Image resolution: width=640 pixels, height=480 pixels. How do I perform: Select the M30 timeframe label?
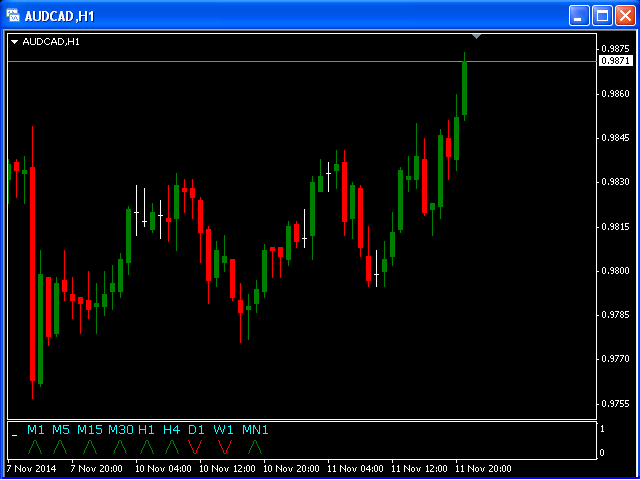tap(121, 430)
